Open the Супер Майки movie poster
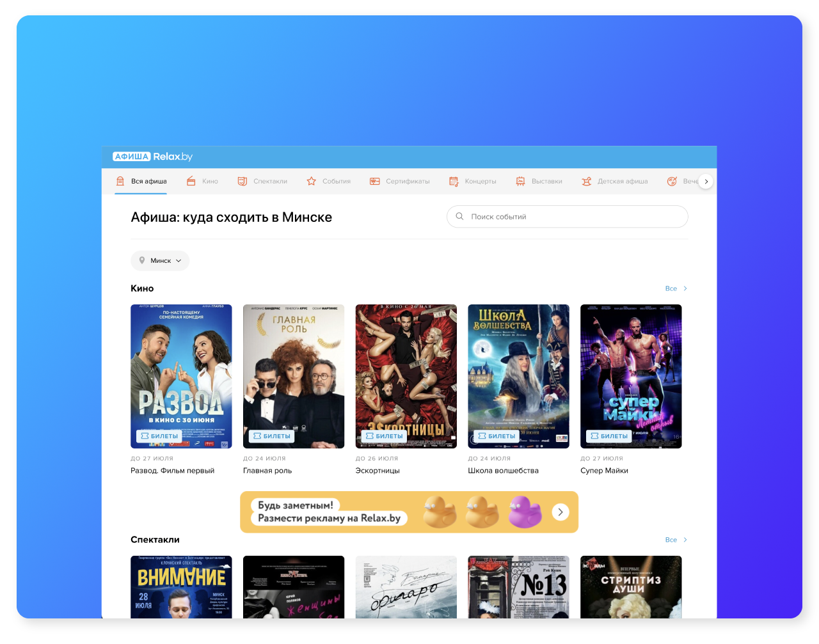This screenshot has height=644, width=819. [631, 376]
